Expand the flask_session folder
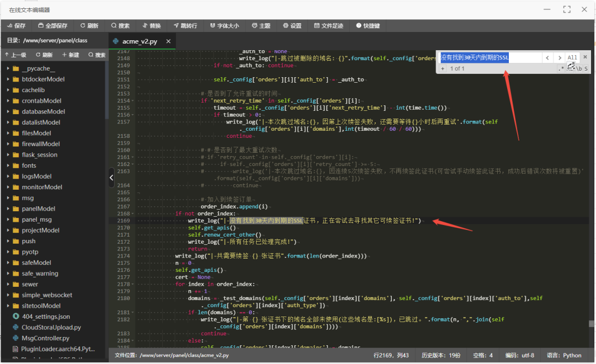 pyautogui.click(x=8, y=154)
